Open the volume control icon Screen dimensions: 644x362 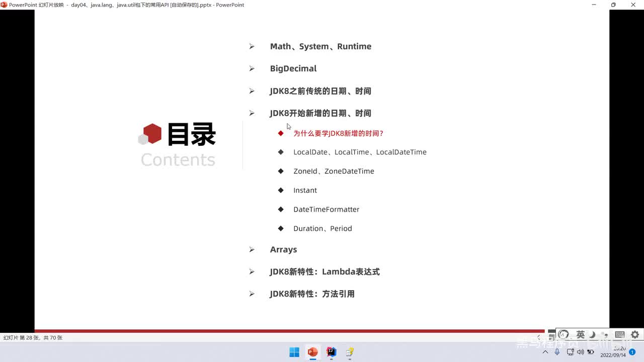coord(581,352)
